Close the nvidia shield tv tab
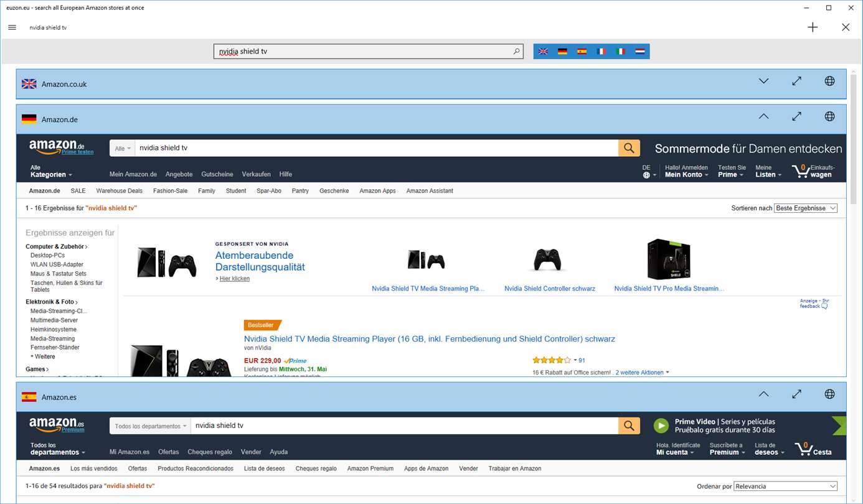Image resolution: width=863 pixels, height=504 pixels. pos(846,27)
